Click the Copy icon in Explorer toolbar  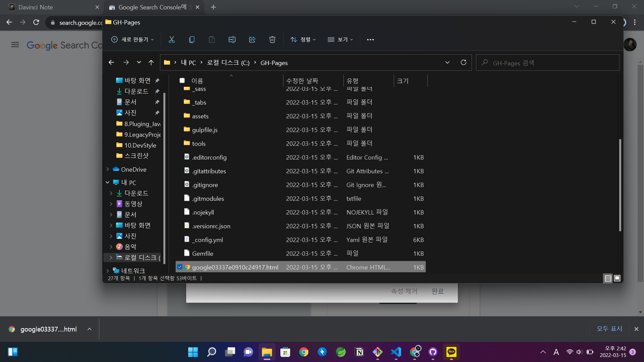192,40
